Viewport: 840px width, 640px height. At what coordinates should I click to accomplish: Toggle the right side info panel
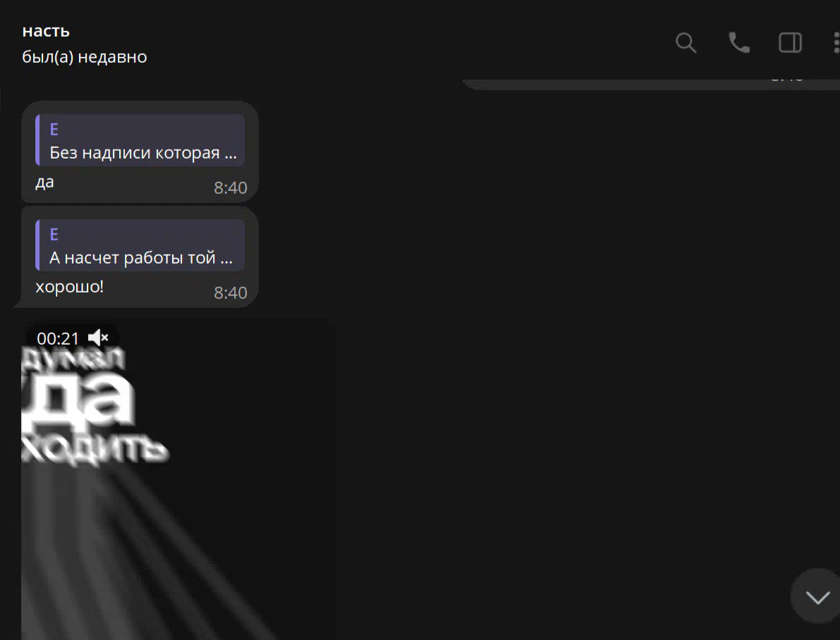(x=790, y=43)
